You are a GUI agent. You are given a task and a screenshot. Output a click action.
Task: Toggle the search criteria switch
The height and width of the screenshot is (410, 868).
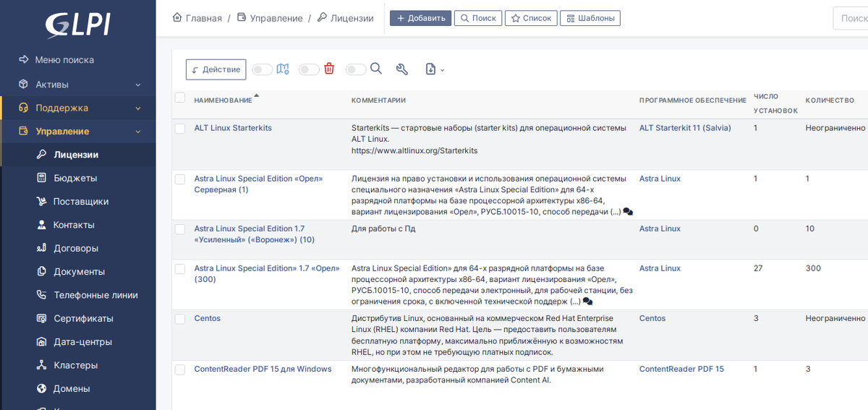356,69
